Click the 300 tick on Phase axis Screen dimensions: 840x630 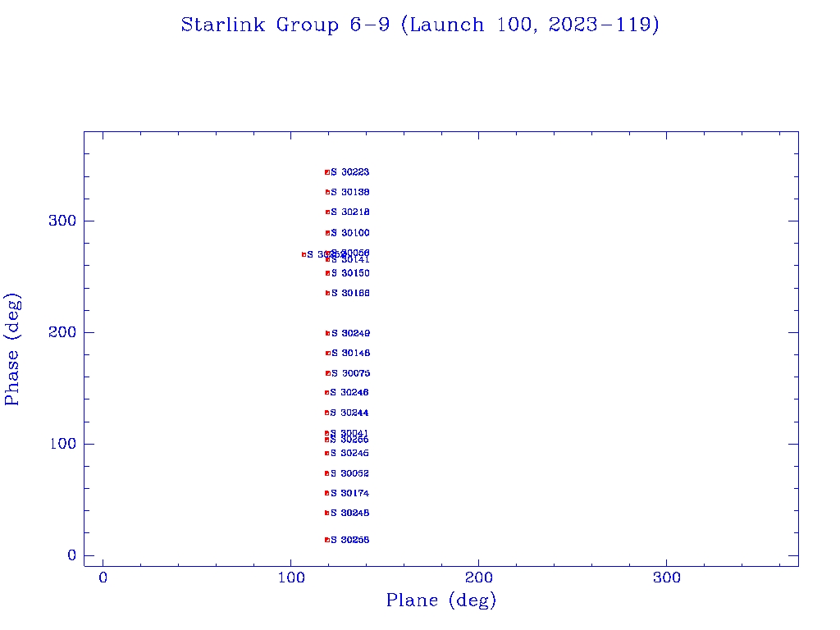click(62, 221)
